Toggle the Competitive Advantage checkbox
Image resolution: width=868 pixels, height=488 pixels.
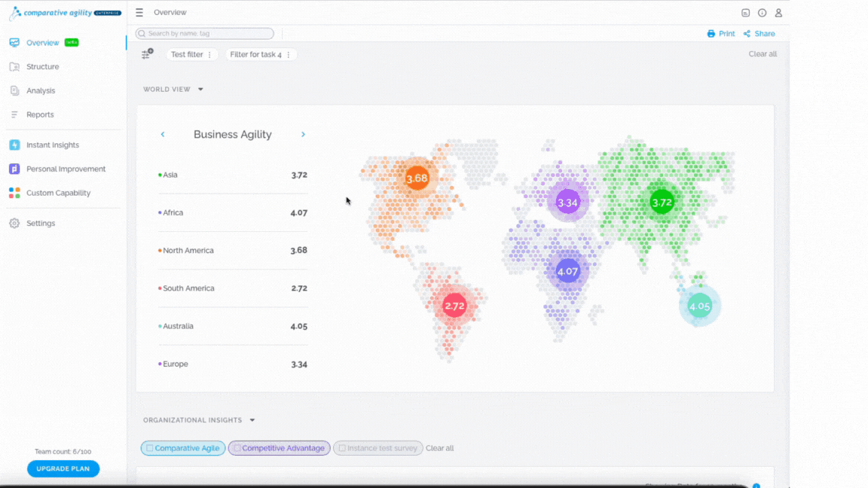pos(237,448)
